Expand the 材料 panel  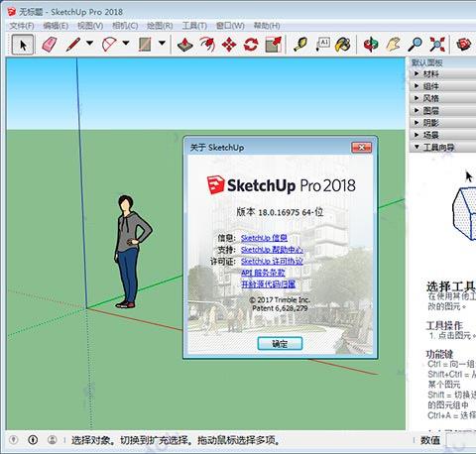442,73
